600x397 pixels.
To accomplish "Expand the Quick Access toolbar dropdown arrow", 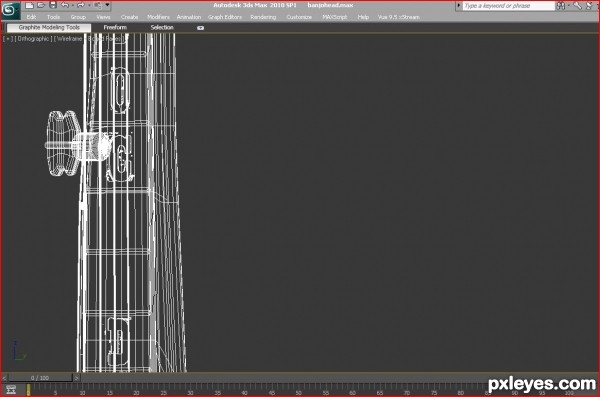I will pos(107,5).
